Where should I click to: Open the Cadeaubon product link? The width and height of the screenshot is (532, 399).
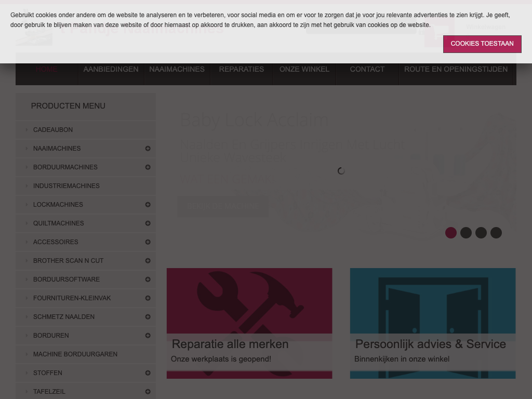click(x=53, y=130)
